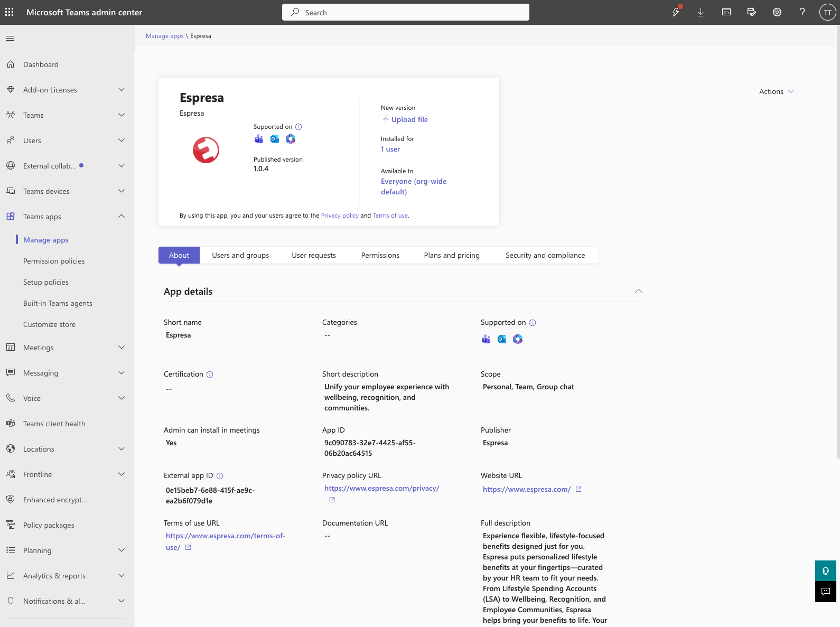Viewport: 840px width, 627px height.
Task: Click the Website URL external link icon
Action: click(578, 489)
